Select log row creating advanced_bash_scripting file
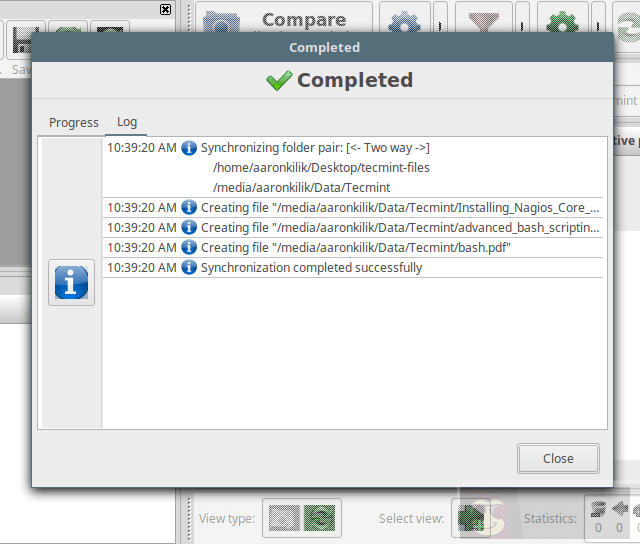Viewport: 640px width, 544px height. pyautogui.click(x=353, y=228)
